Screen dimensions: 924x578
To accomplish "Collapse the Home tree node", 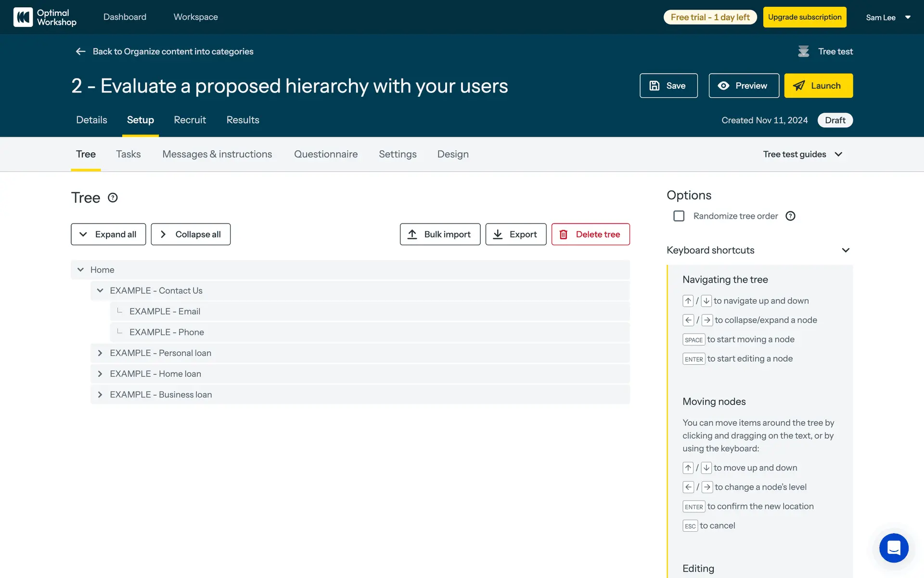I will (81, 270).
